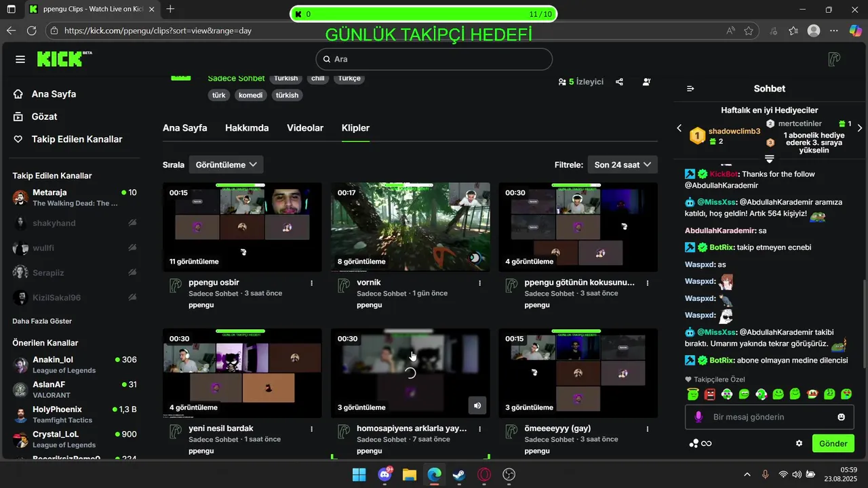Show hidden system tray icons

747,474
